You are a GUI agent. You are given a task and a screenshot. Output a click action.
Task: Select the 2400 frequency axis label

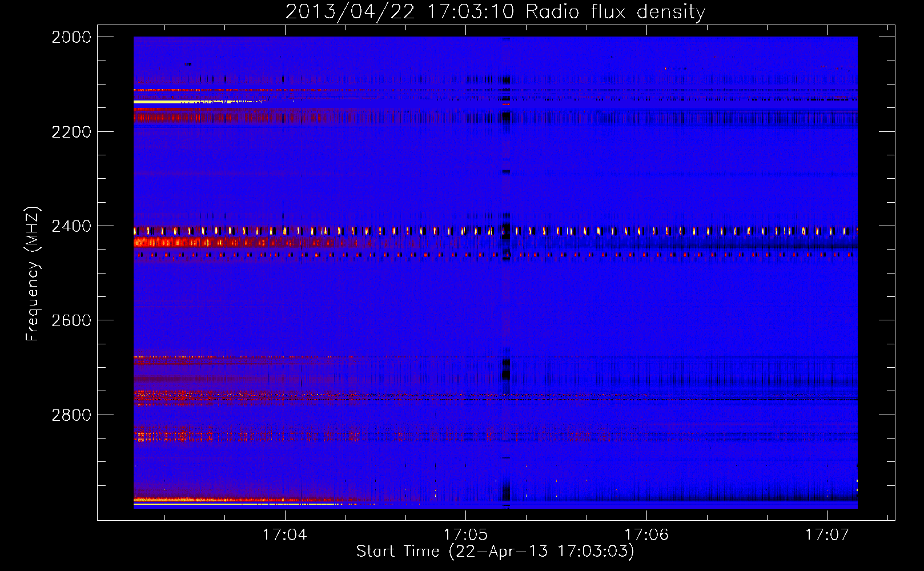71,226
